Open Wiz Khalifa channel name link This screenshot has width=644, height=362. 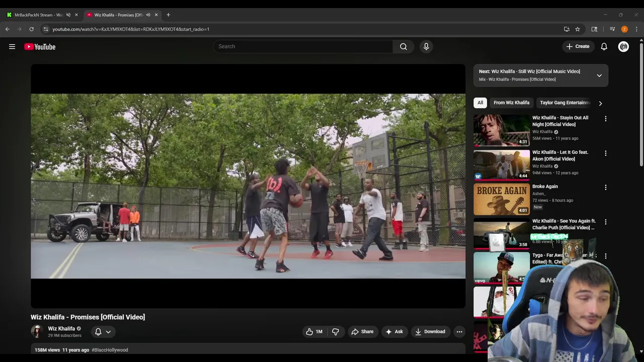point(61,328)
